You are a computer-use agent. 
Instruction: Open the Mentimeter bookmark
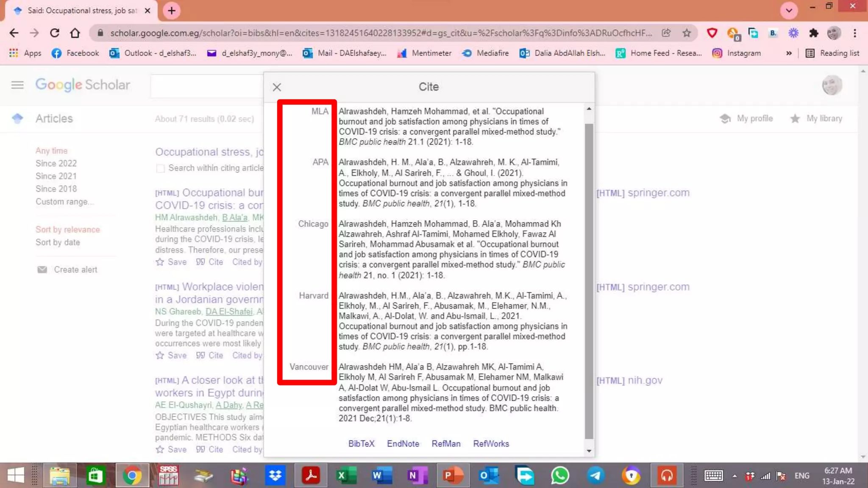point(424,53)
